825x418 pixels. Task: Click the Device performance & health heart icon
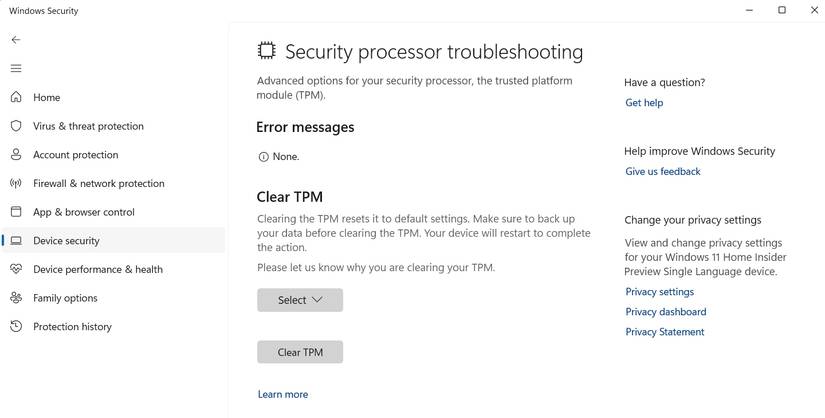15,269
